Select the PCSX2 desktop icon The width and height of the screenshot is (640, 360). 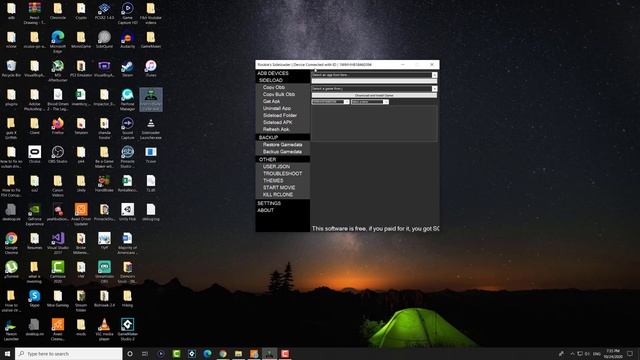[x=104, y=11]
